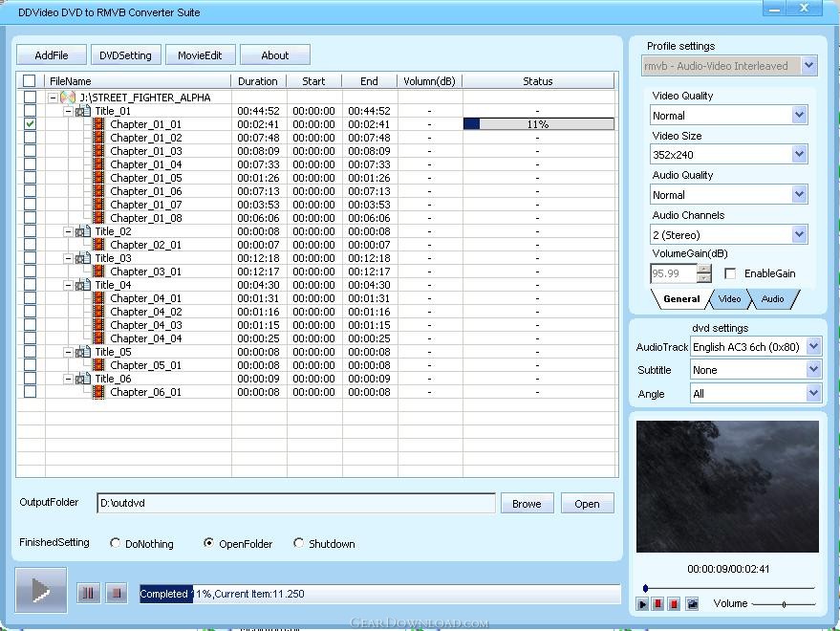Click the Title_02 movie icon
The width and height of the screenshot is (840, 631).
click(x=83, y=231)
